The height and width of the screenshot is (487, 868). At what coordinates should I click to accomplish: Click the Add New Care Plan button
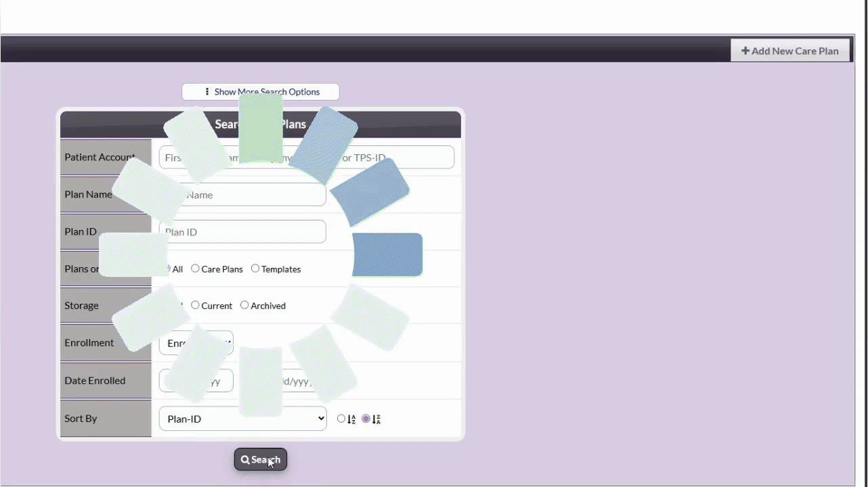click(790, 51)
